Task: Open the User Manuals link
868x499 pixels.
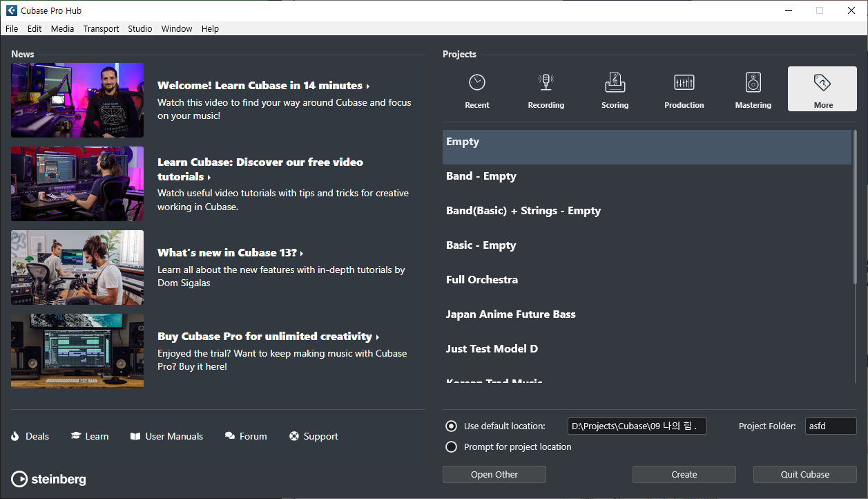Action: pos(174,436)
